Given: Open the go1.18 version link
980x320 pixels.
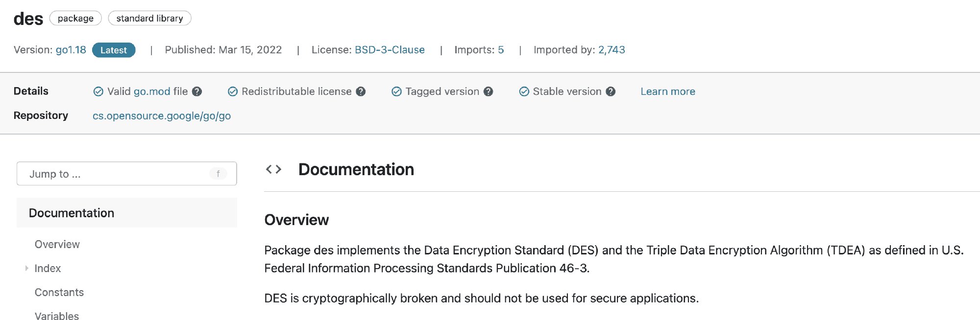Looking at the screenshot, I should [71, 49].
